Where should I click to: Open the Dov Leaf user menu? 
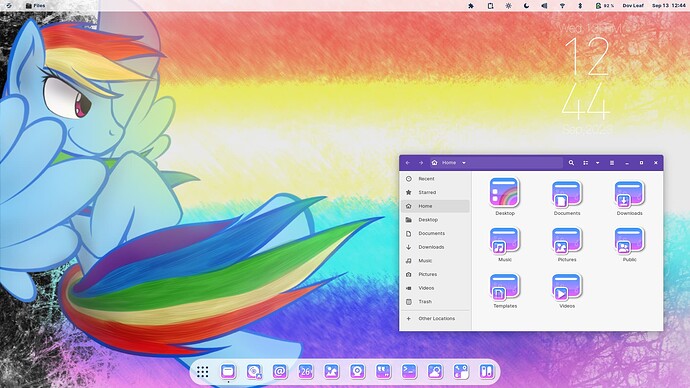pyautogui.click(x=633, y=6)
